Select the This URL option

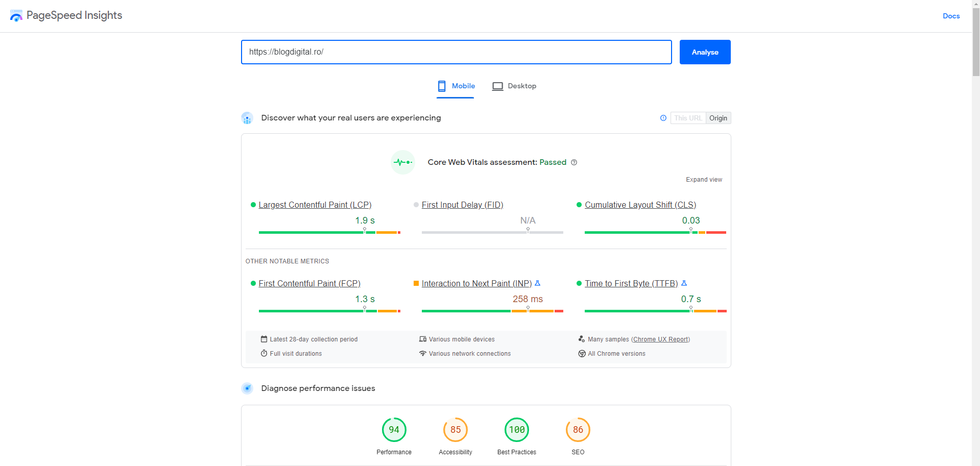(687, 118)
